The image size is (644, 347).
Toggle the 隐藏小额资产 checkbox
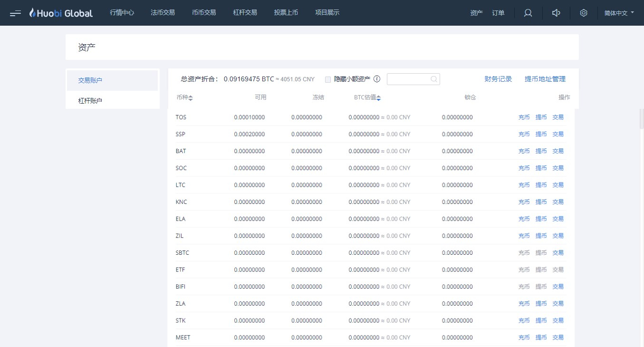[x=328, y=79]
